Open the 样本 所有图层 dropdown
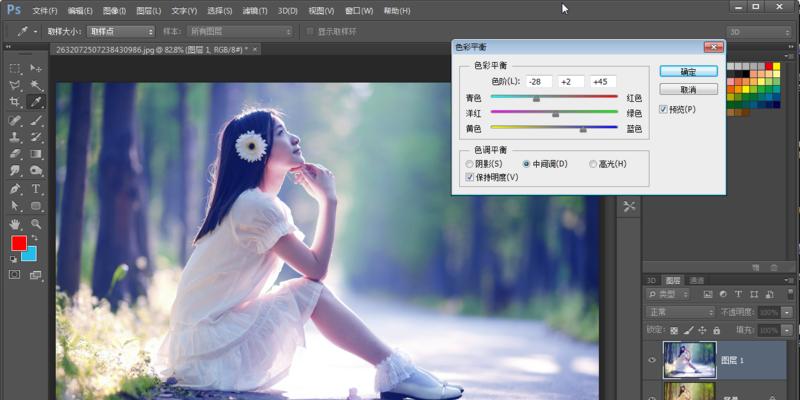Screen dimensions: 800x400 coord(239,32)
